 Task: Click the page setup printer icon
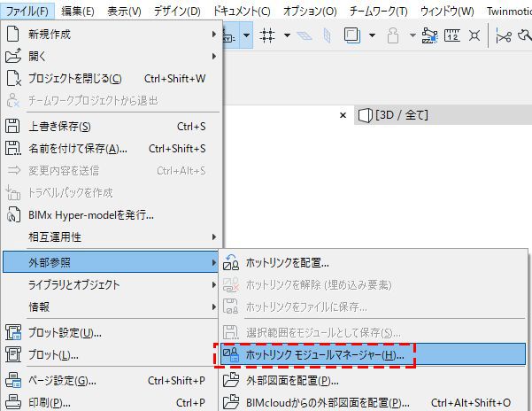click(13, 381)
